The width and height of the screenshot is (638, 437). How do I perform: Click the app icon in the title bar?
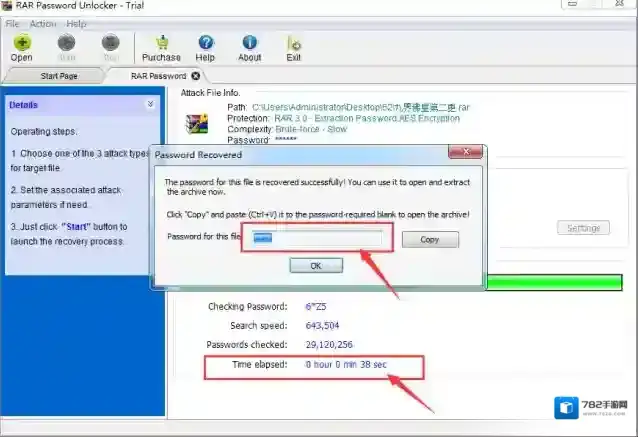tap(6, 6)
